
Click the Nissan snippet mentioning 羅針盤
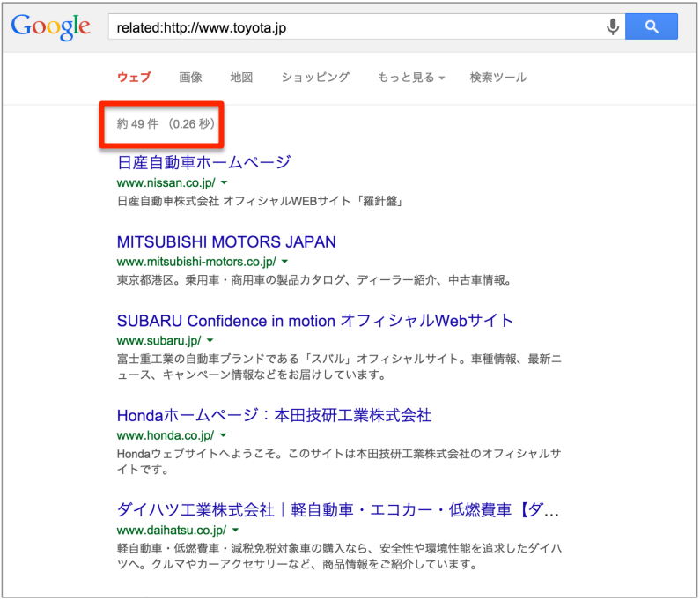261,201
